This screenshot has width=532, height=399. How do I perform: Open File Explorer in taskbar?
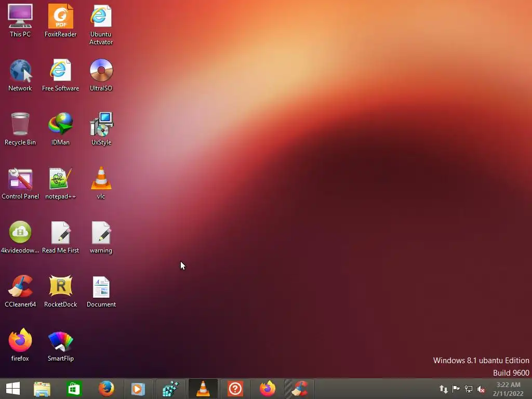(x=42, y=389)
